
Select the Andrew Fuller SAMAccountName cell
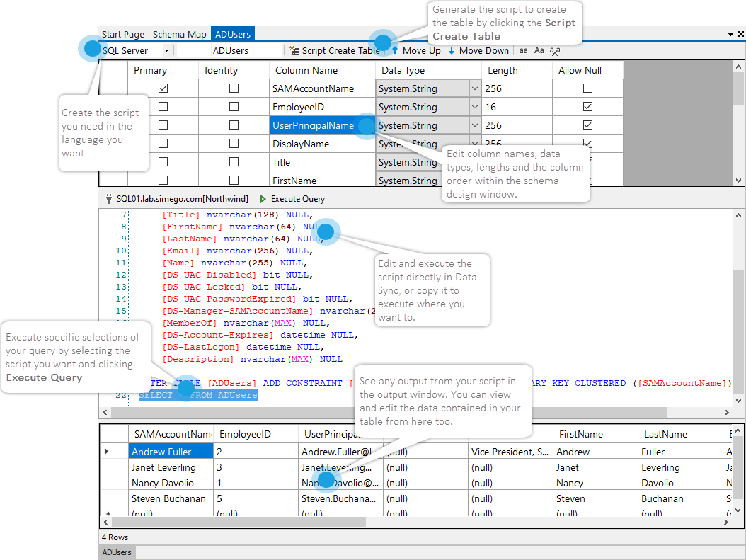(171, 452)
